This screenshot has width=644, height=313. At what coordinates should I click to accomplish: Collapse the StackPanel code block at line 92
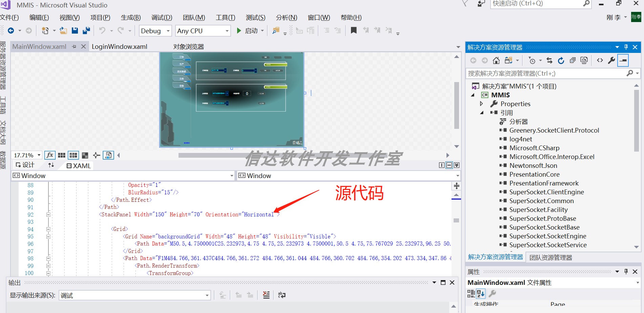coord(48,215)
